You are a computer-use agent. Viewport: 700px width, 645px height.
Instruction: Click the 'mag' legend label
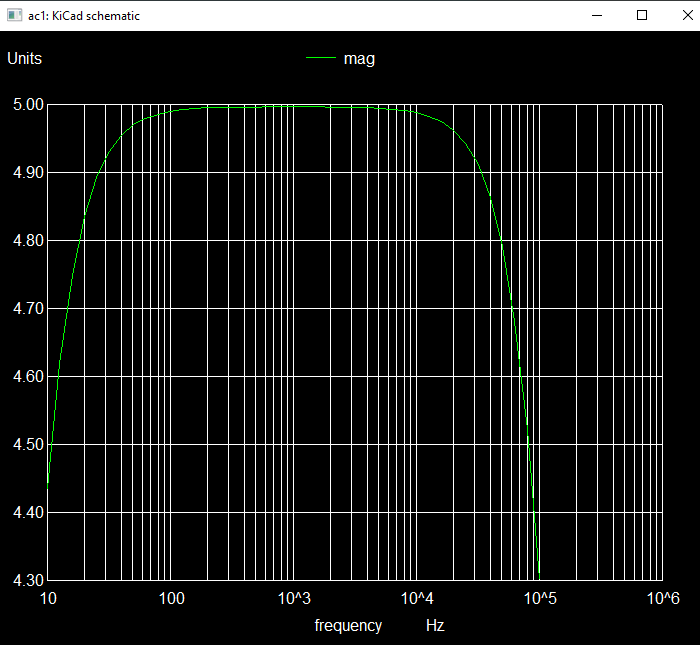(x=359, y=59)
